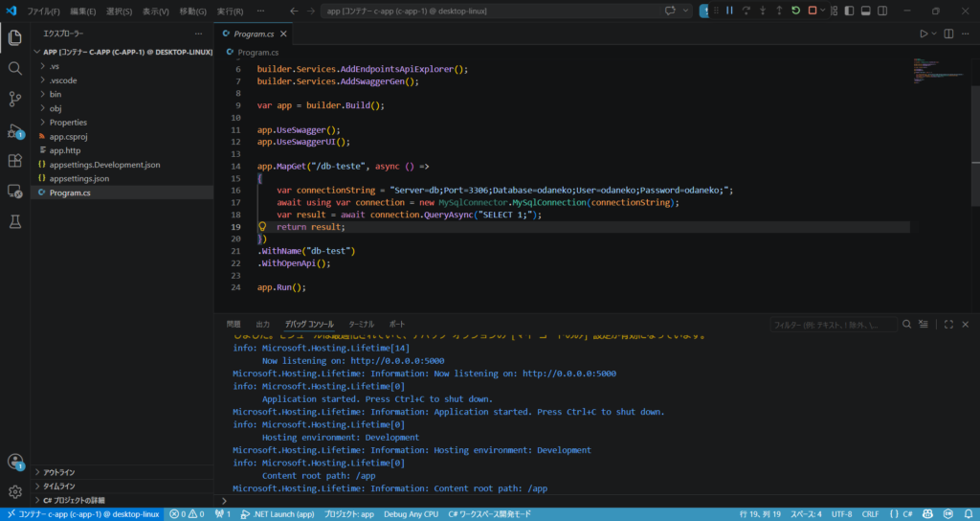Open the Testing flask view
This screenshot has width=980, height=521.
click(15, 221)
